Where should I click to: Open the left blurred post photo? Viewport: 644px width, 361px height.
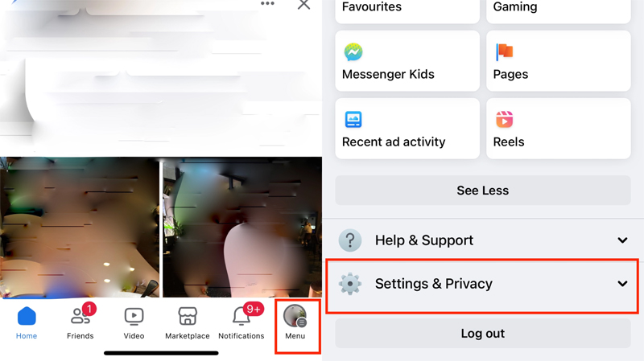[79, 227]
